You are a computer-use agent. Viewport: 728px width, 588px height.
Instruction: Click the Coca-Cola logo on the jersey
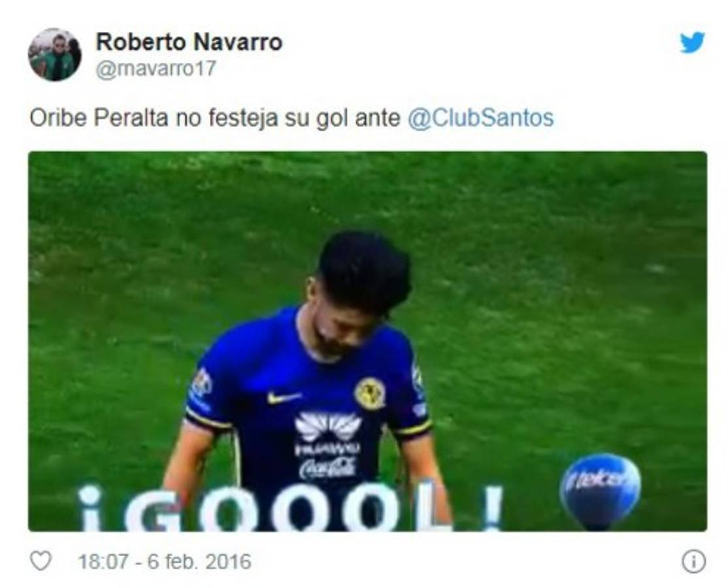(x=328, y=468)
